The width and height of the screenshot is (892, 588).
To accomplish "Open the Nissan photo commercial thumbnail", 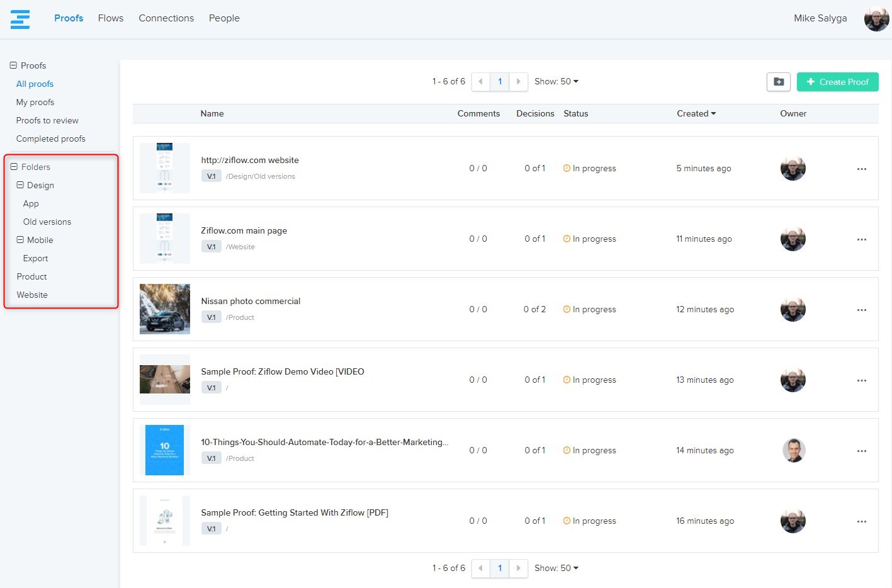I will pyautogui.click(x=165, y=309).
